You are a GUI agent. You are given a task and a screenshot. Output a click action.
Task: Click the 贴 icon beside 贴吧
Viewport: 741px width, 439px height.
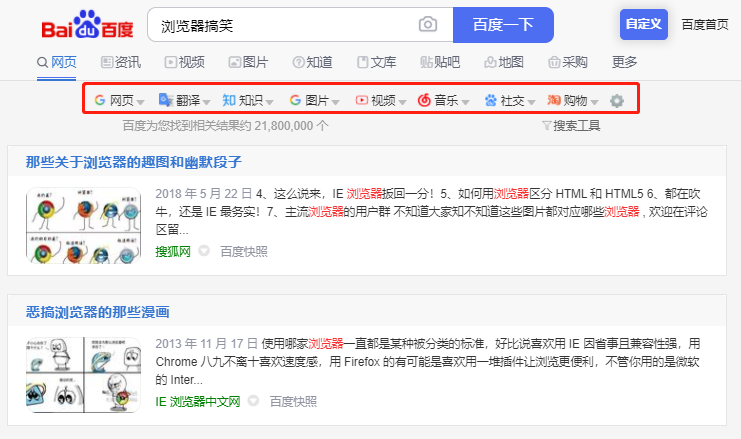pos(426,62)
